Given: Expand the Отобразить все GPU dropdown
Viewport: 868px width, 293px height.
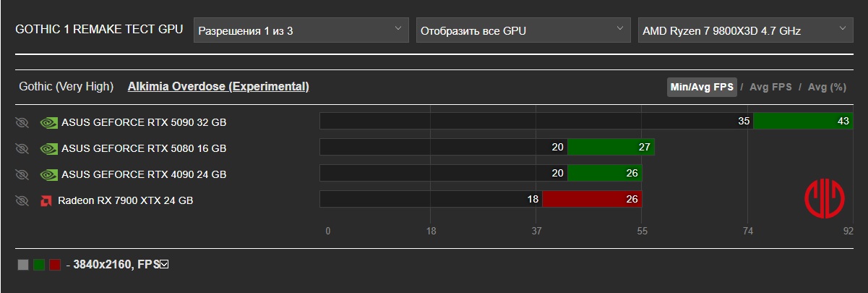Looking at the screenshot, I should pyautogui.click(x=523, y=30).
